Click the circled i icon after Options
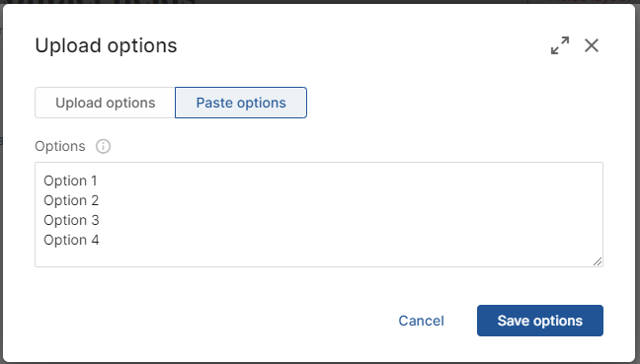The height and width of the screenshot is (364, 640). pos(103,146)
